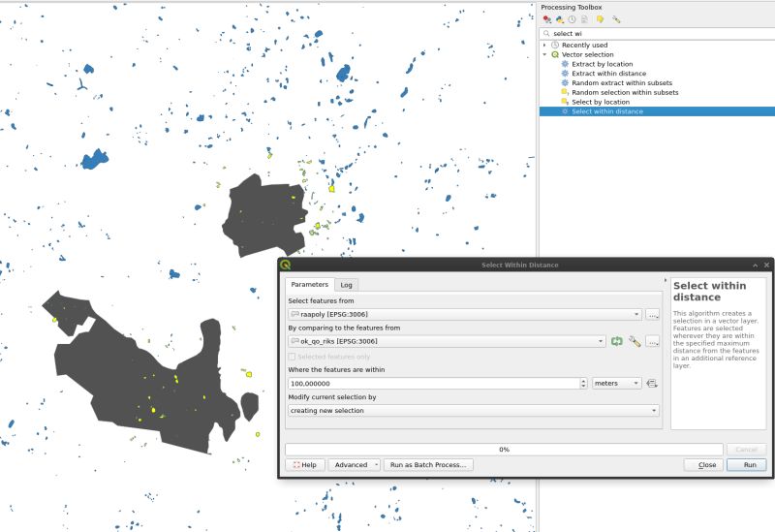Open the Python scripts icon in toolbox
Screen dimensions: 775x532
pyautogui.click(x=560, y=19)
